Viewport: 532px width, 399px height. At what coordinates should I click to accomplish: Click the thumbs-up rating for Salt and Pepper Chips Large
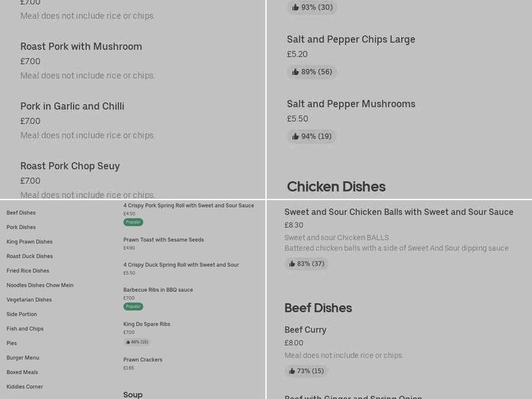pos(311,72)
